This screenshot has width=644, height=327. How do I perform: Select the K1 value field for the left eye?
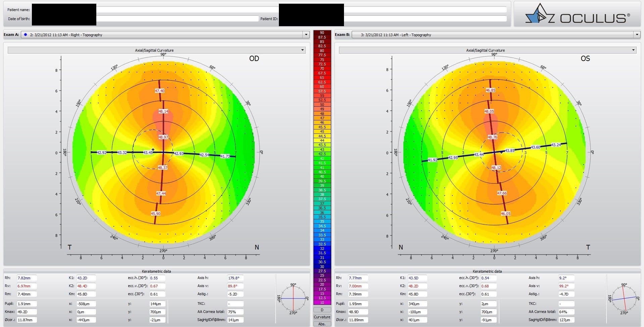(416, 278)
